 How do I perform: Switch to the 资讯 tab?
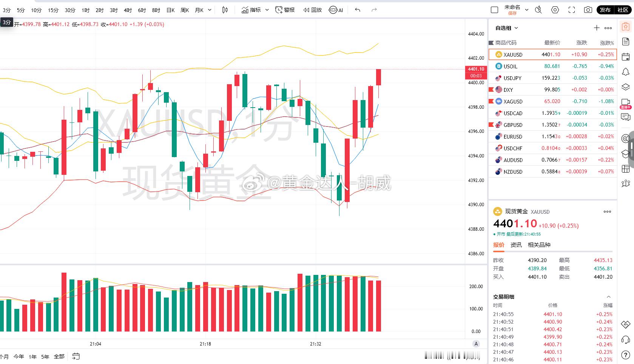tap(516, 245)
